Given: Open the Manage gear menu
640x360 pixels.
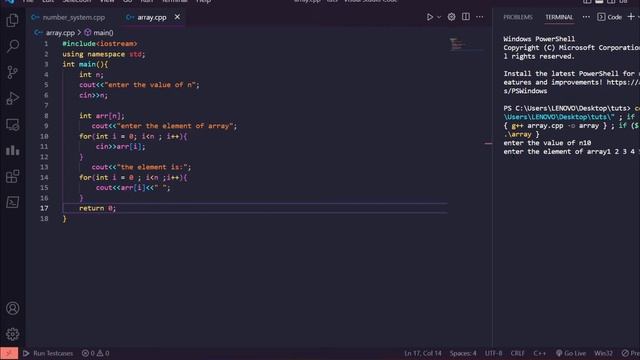Looking at the screenshot, I should point(13,334).
